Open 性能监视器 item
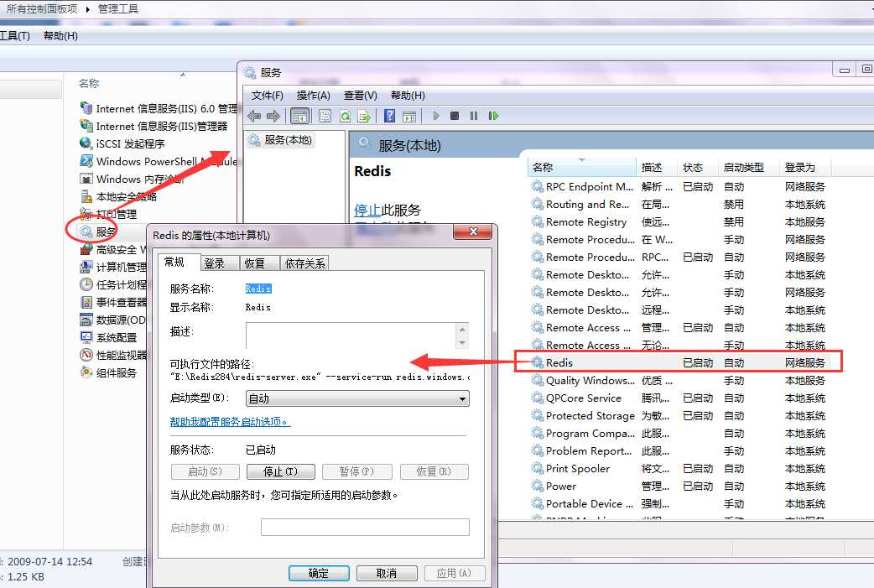Viewport: 874px width, 588px height. (x=113, y=355)
